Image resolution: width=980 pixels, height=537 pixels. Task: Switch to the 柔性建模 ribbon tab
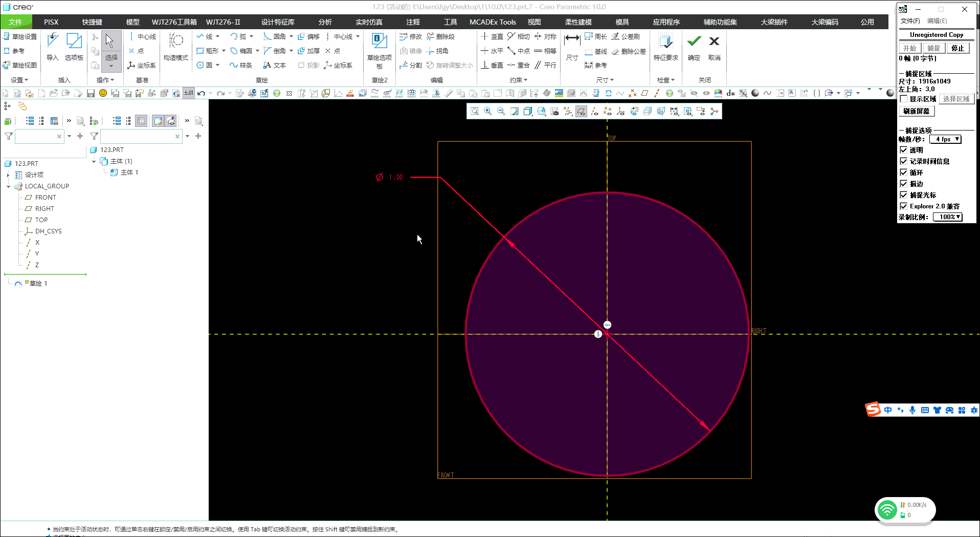[578, 22]
